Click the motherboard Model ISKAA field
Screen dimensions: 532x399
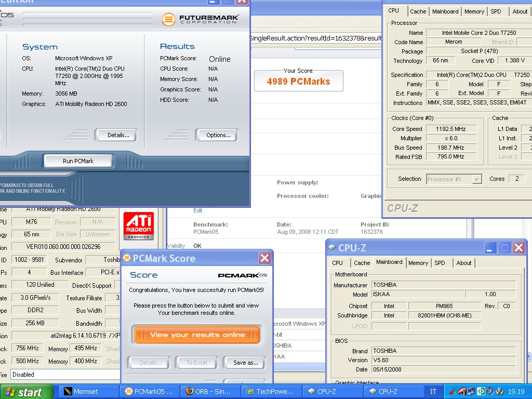[x=418, y=294]
